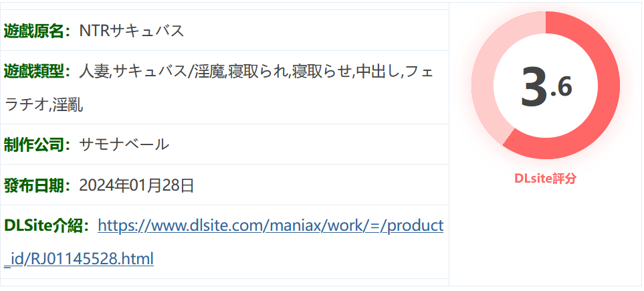
Task: Select the DLsite評分 caption below chart
Action: (546, 179)
